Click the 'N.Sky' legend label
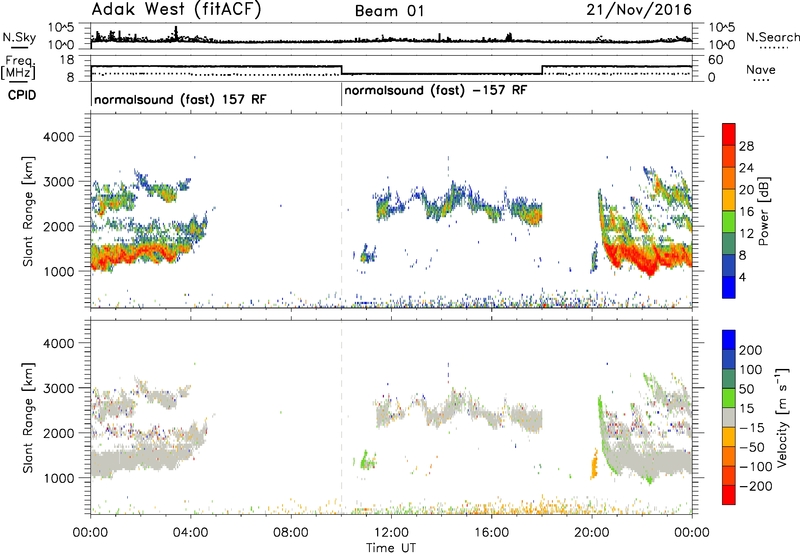 (x=19, y=37)
